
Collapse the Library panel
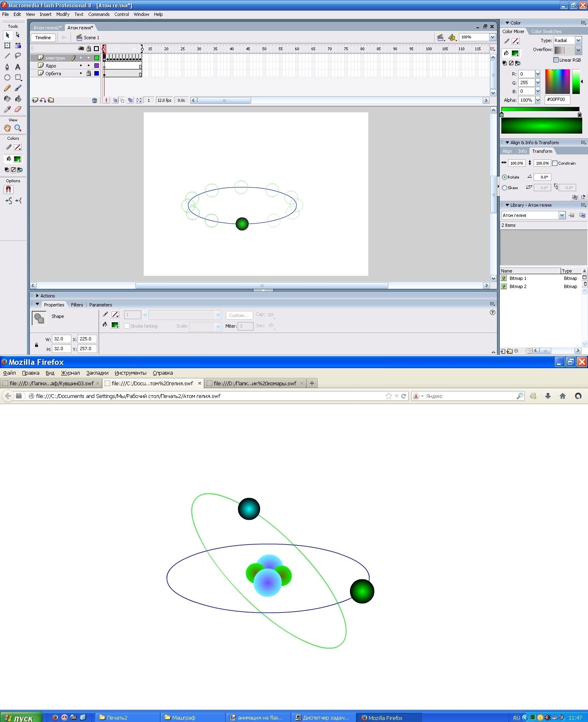[x=508, y=205]
